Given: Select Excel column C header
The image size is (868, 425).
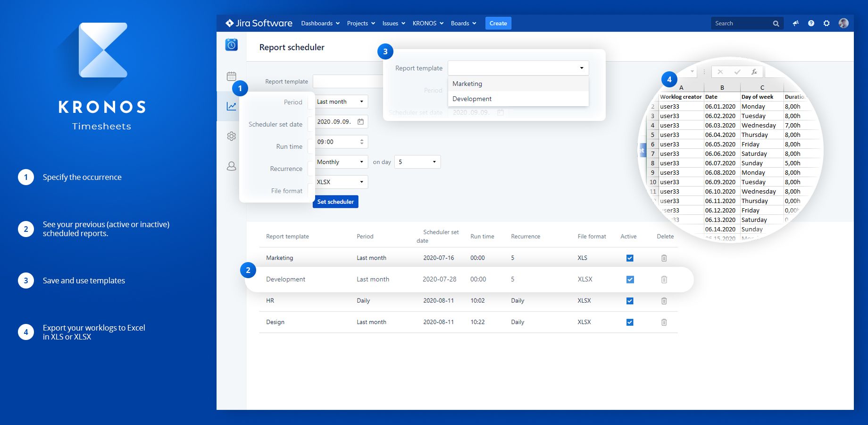Looking at the screenshot, I should point(762,87).
